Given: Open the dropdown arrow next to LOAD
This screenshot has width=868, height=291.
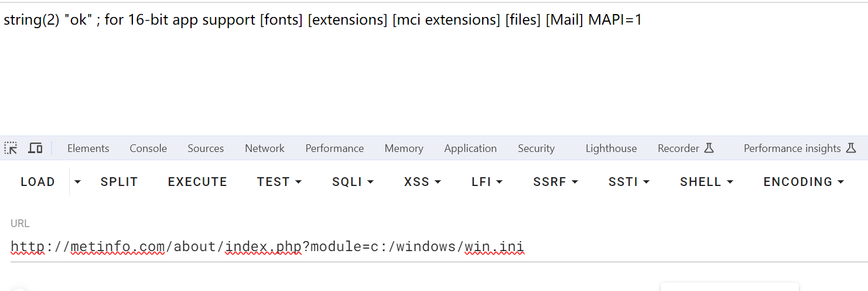Looking at the screenshot, I should [x=77, y=182].
